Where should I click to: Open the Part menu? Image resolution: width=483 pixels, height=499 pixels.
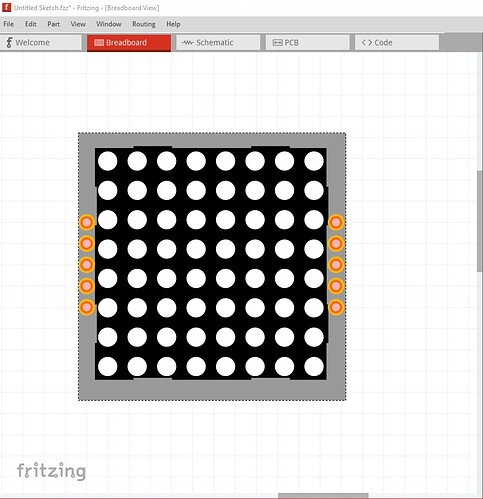pyautogui.click(x=53, y=24)
